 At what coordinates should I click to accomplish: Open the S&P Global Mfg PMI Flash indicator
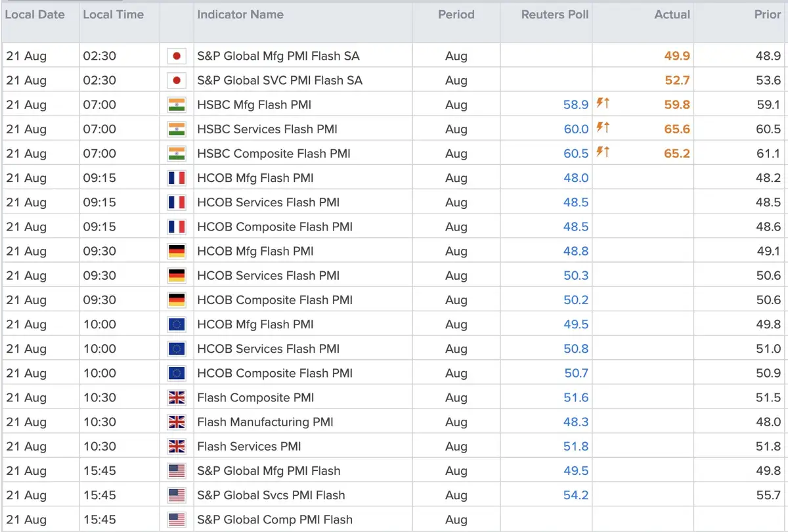(269, 470)
